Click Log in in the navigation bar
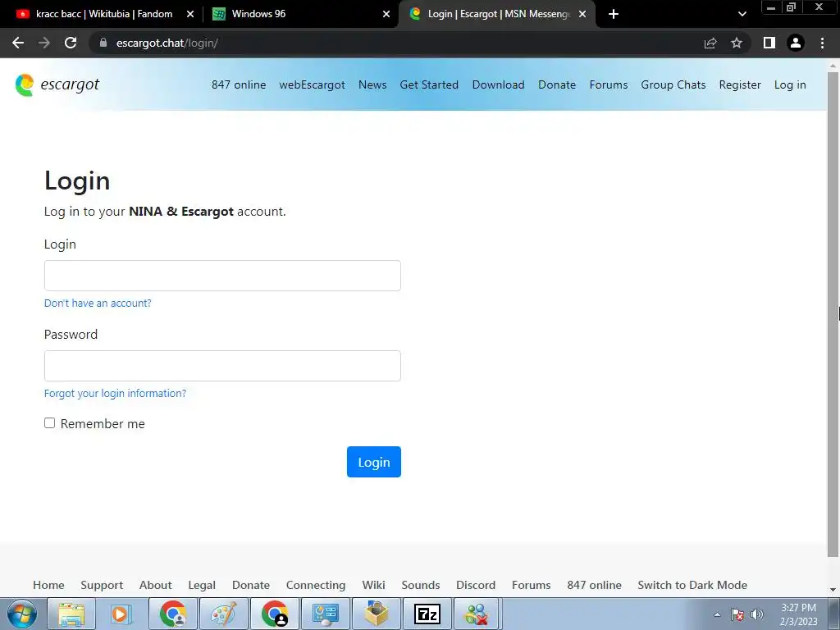 (790, 84)
